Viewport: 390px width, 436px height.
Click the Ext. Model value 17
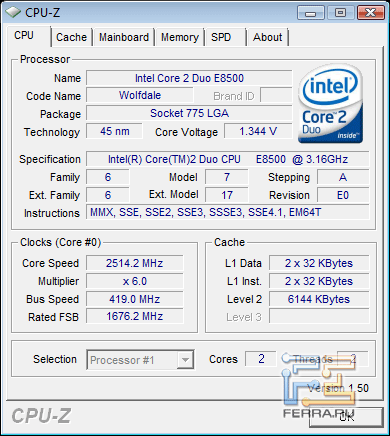pyautogui.click(x=227, y=195)
